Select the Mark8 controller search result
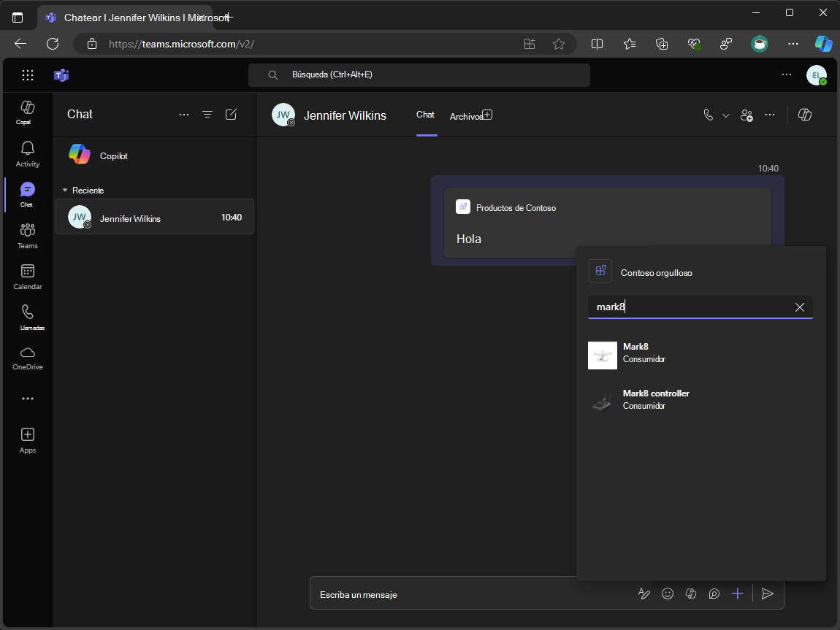840x630 pixels. [655, 399]
